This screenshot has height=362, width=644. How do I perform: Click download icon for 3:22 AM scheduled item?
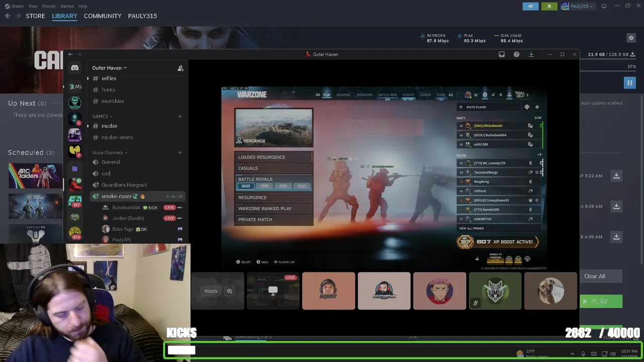coord(616,175)
